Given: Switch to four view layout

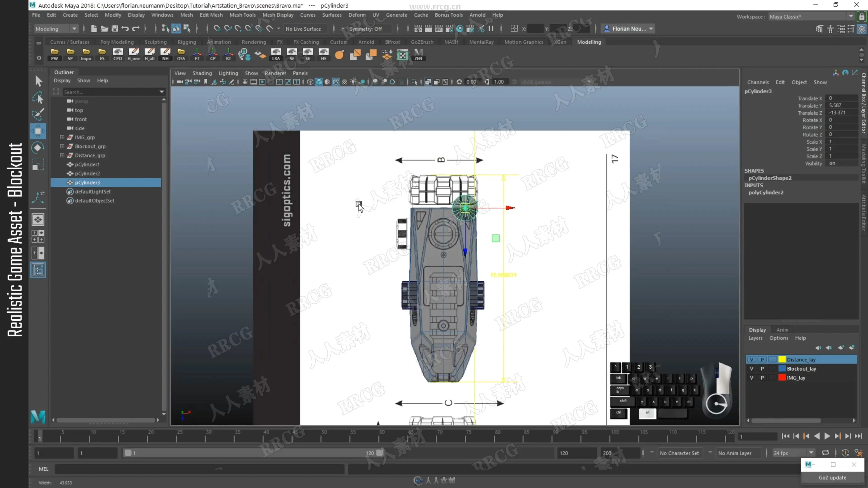Looking at the screenshot, I should [x=38, y=236].
